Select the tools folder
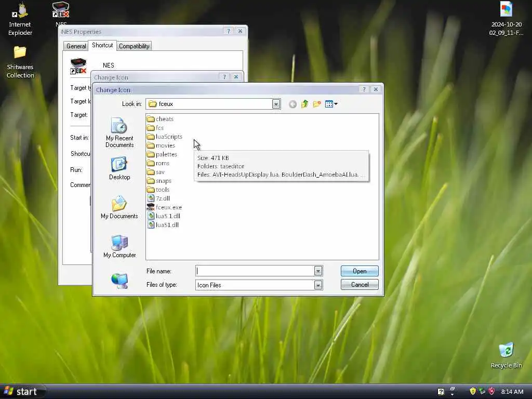Screen dimensions: 532x399 pyautogui.click(x=158, y=189)
